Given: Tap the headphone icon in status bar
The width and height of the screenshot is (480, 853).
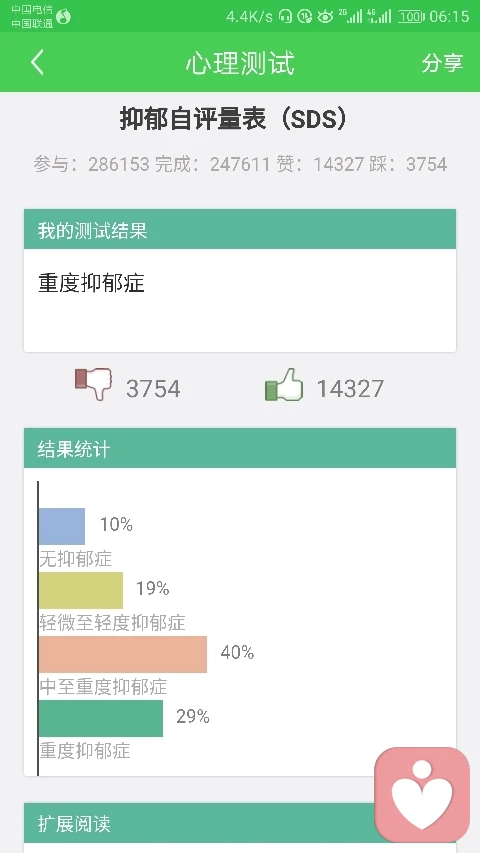Looking at the screenshot, I should [285, 16].
